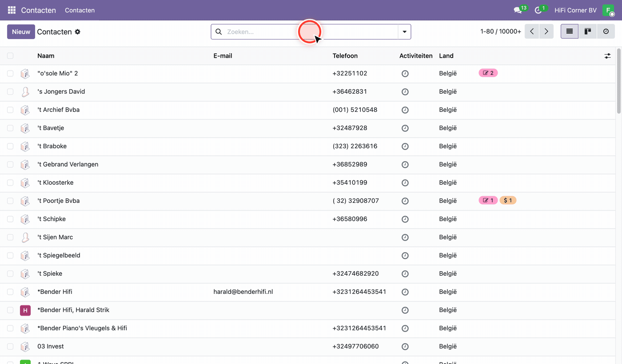The height and width of the screenshot is (364, 622).
Task: Click phone +32497706060
Action: click(x=355, y=346)
